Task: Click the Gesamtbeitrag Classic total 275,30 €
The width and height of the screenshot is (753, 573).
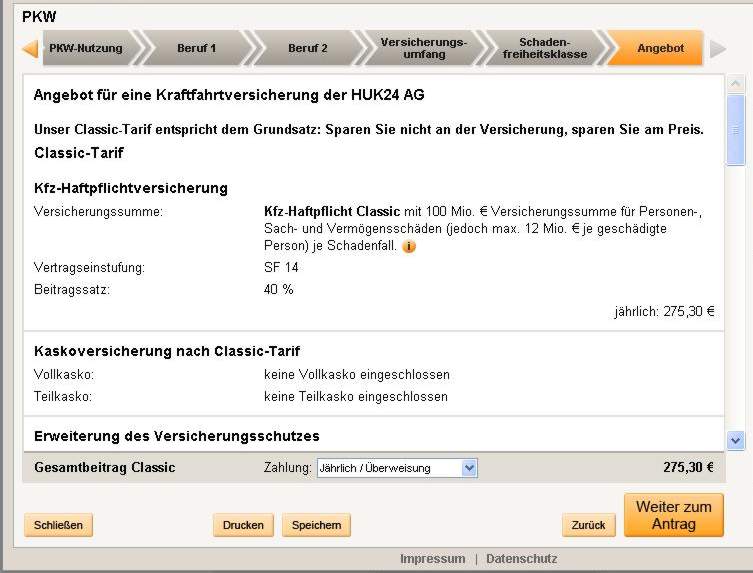Action: pyautogui.click(x=688, y=467)
